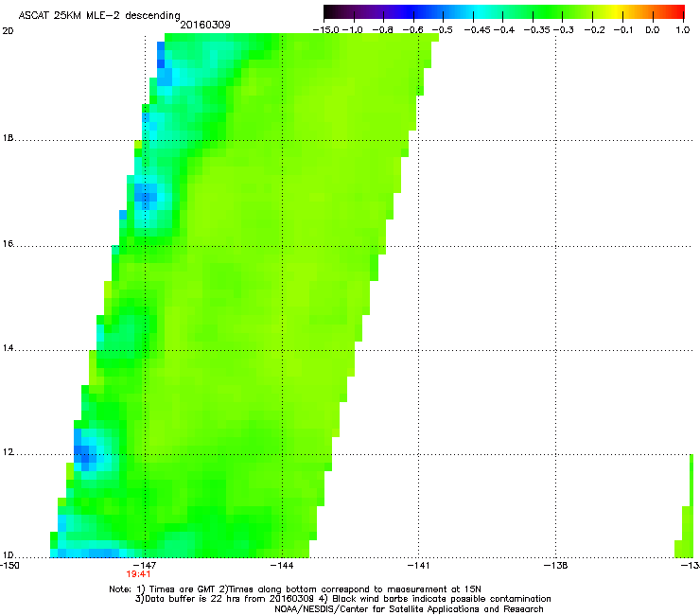Click the -150 longitude axis label
700x615 pixels.
click(x=9, y=566)
